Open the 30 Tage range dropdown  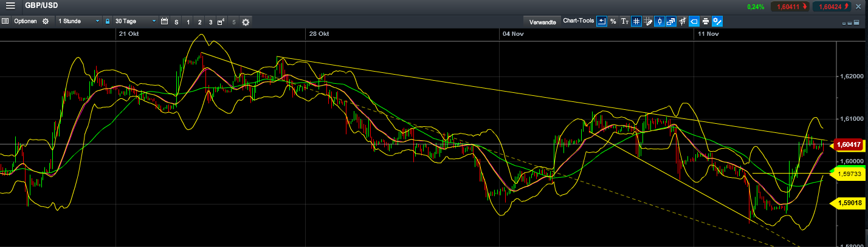coord(135,21)
